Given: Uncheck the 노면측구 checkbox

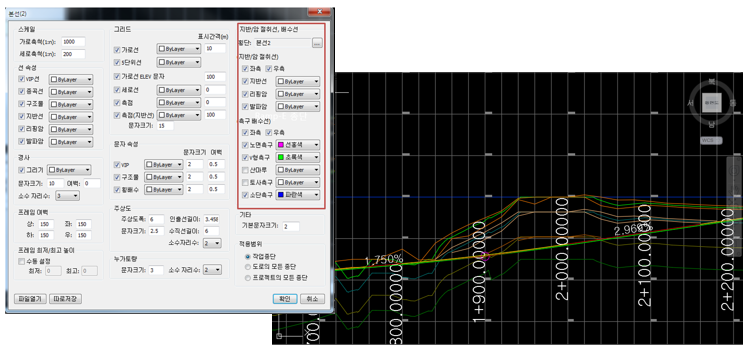Looking at the screenshot, I should 245,145.
